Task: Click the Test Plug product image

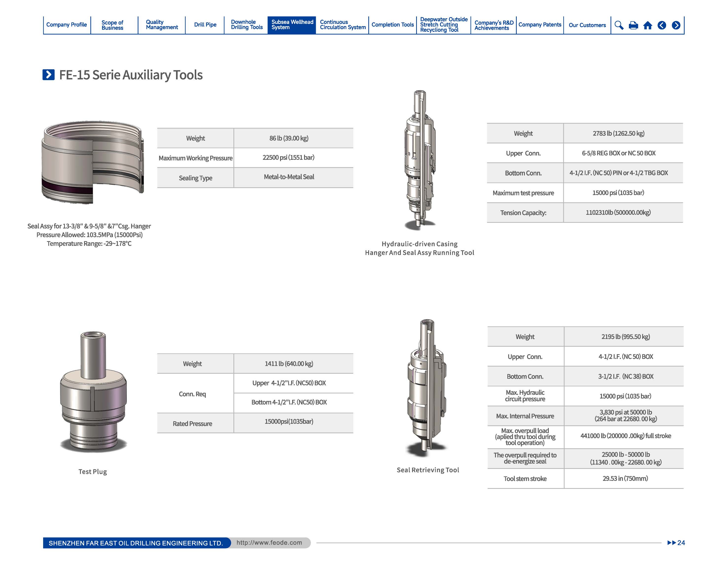Action: 93,392
